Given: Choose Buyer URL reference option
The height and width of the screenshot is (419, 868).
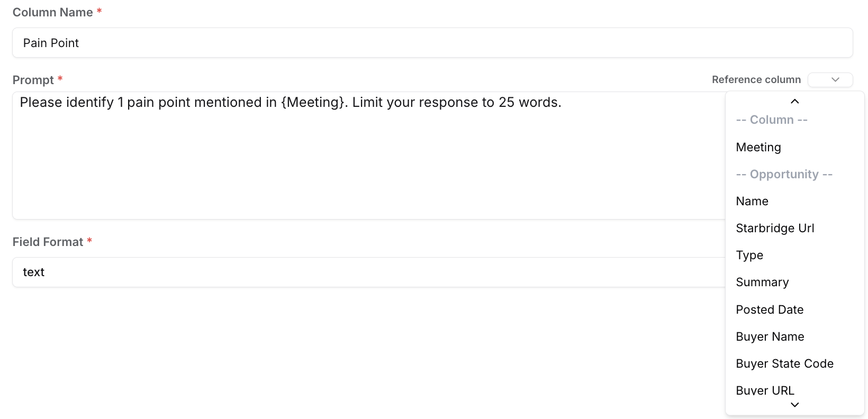Looking at the screenshot, I should (x=765, y=390).
